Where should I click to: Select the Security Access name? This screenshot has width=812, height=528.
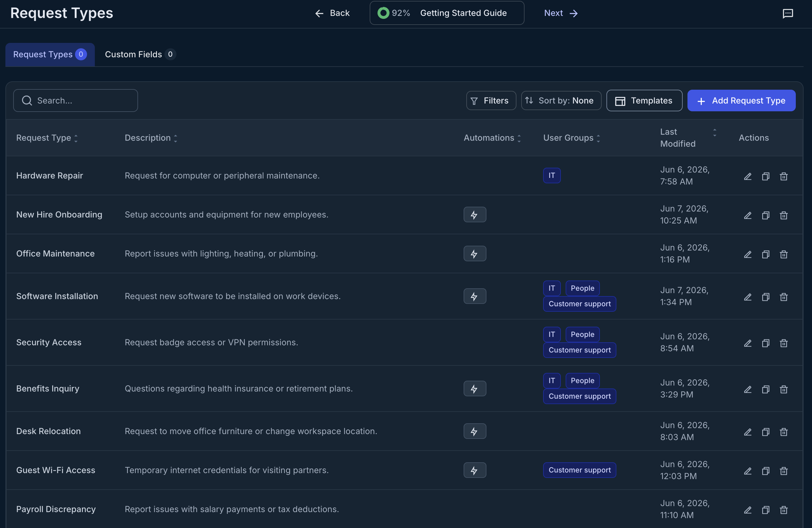coord(49,342)
